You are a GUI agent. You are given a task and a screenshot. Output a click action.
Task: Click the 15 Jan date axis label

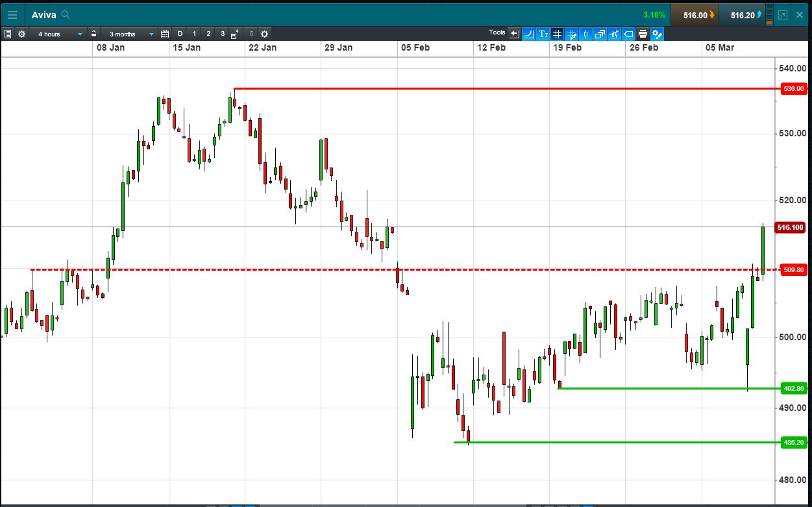(x=186, y=47)
